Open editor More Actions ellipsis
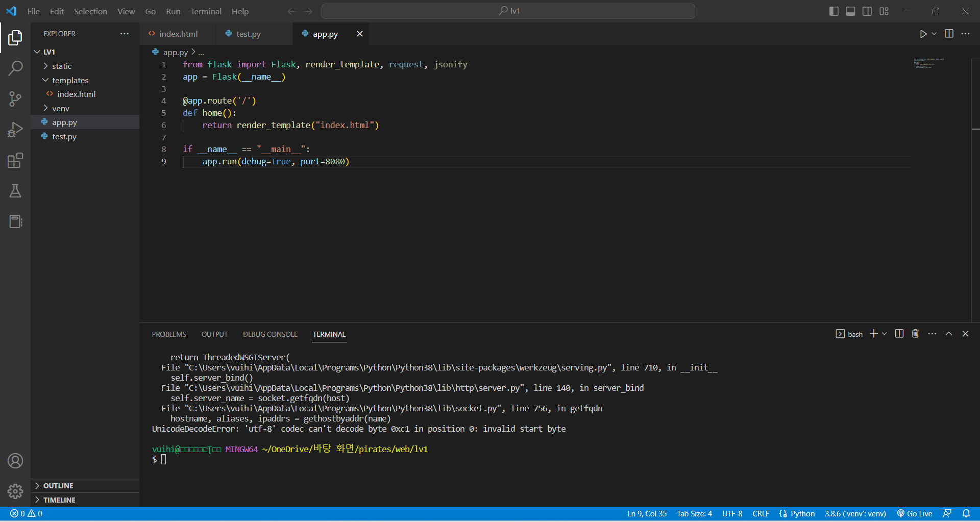980x522 pixels. [x=965, y=34]
